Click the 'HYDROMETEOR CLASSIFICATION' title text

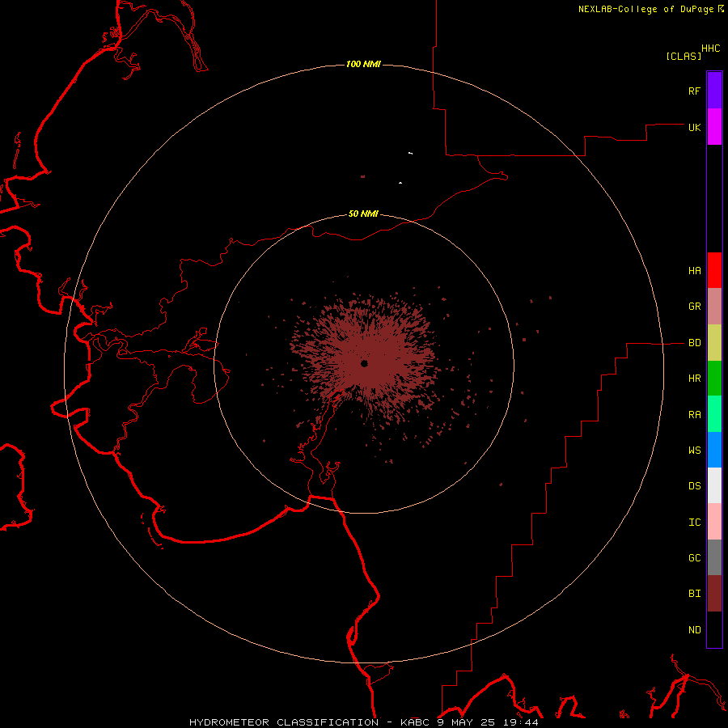(284, 722)
